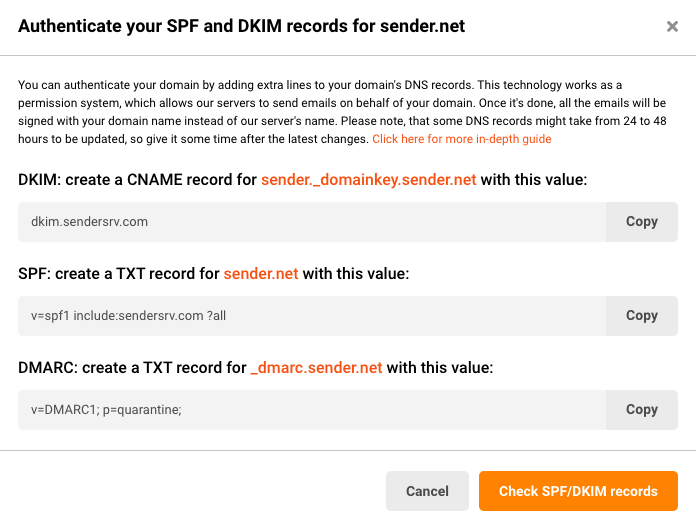The image size is (696, 529).
Task: Copy the DMARC TXT record value
Action: pyautogui.click(x=641, y=410)
